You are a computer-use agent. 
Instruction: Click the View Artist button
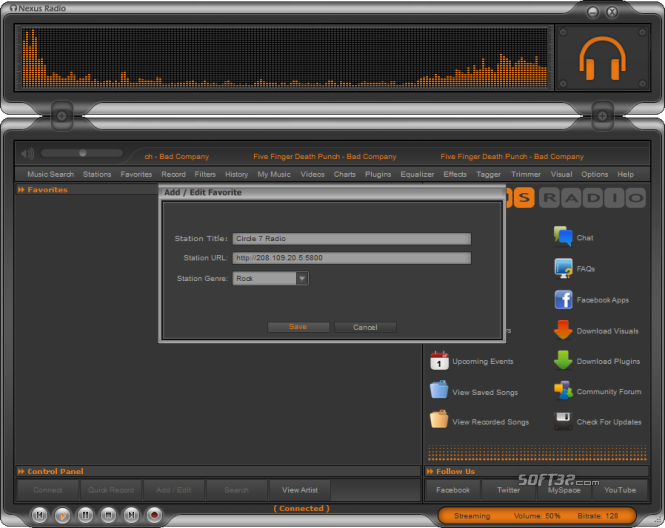click(300, 490)
